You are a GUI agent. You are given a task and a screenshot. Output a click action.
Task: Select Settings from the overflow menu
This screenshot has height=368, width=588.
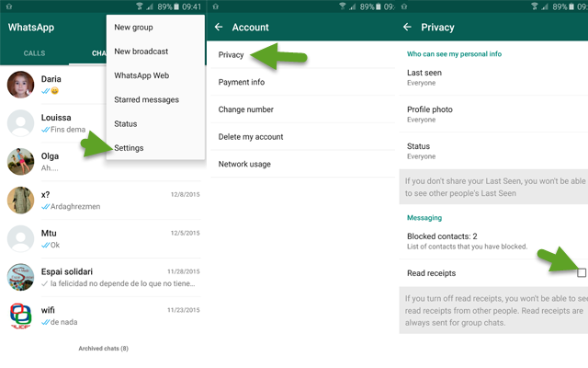coord(129,147)
